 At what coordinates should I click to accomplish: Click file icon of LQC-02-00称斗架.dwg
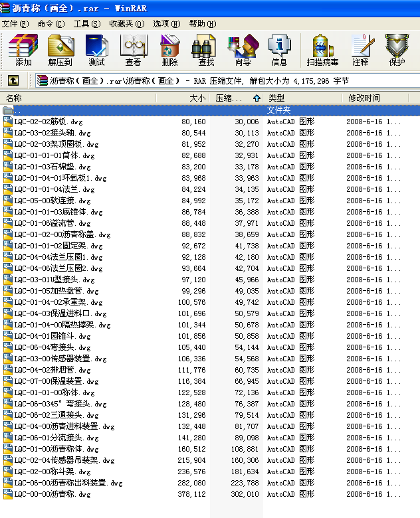(x=7, y=472)
